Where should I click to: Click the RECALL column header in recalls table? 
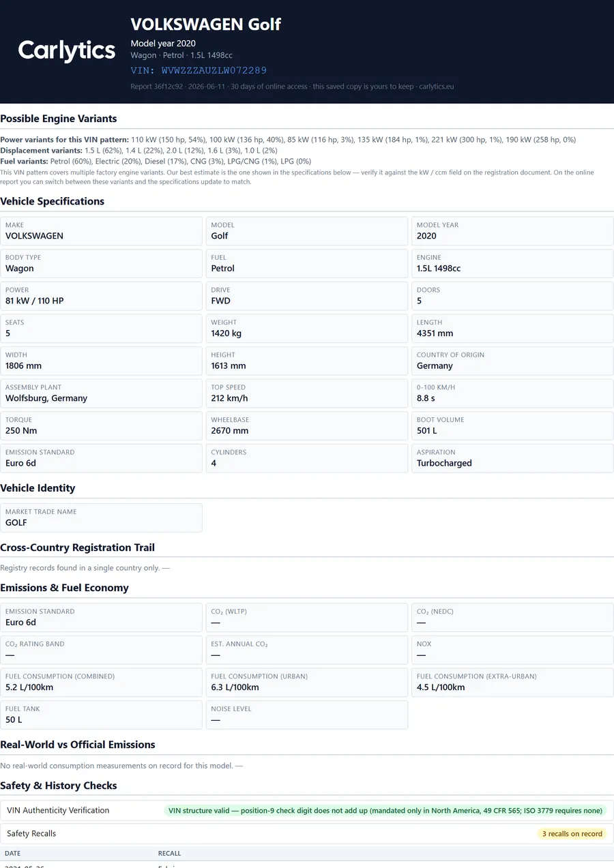point(169,854)
